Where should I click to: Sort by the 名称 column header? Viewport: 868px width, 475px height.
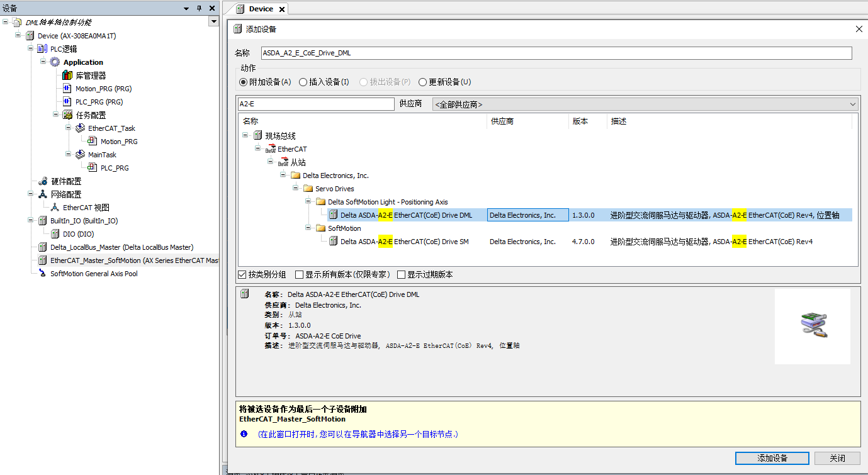(363, 121)
